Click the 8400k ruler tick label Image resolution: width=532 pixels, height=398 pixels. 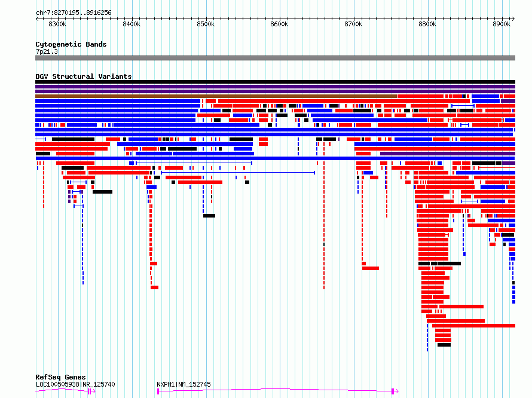[x=132, y=24]
